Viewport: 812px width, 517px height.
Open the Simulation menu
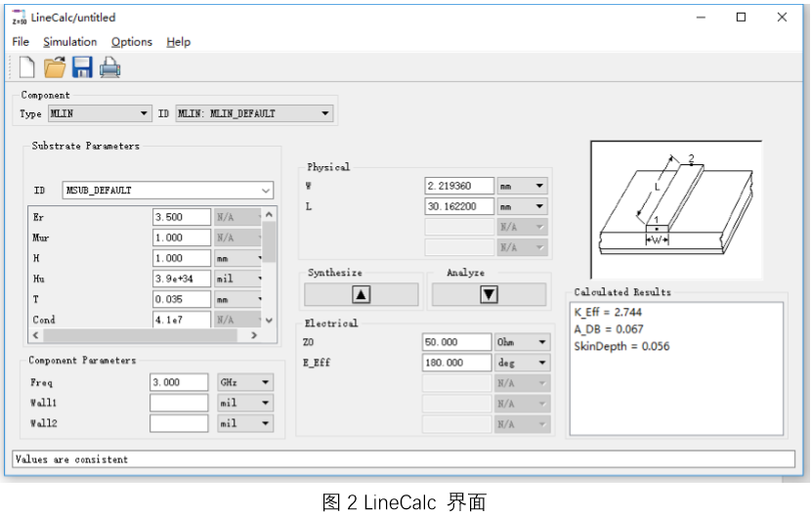click(69, 42)
